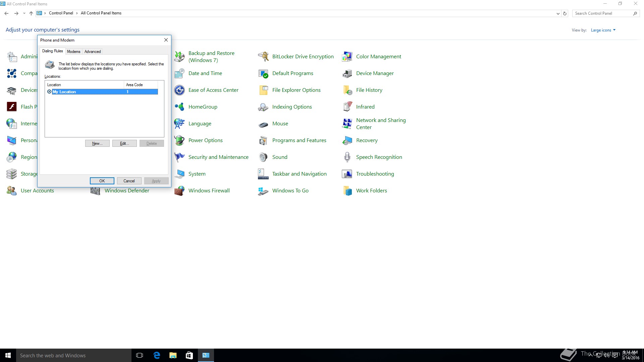Viewport: 644px width, 362px height.
Task: Open the Troubleshooting icon
Action: [347, 174]
